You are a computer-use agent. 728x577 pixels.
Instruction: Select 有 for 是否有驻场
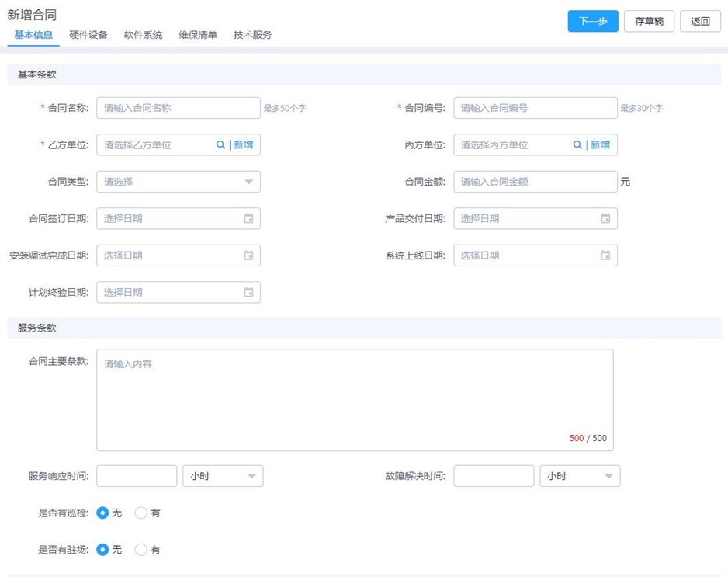(140, 550)
